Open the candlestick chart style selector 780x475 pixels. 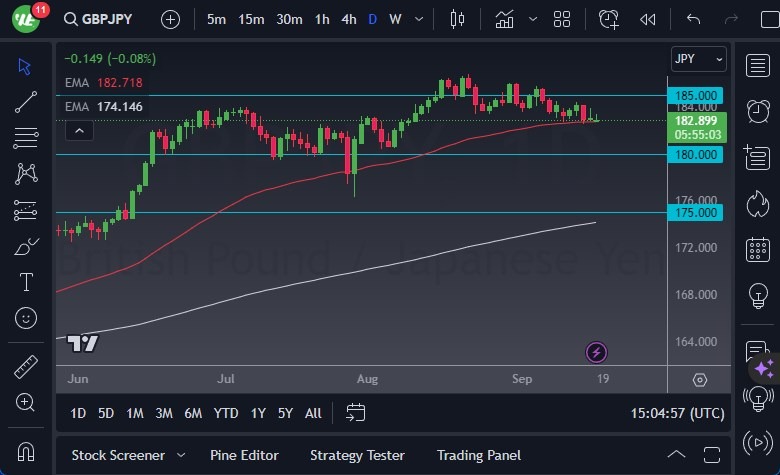[x=458, y=19]
